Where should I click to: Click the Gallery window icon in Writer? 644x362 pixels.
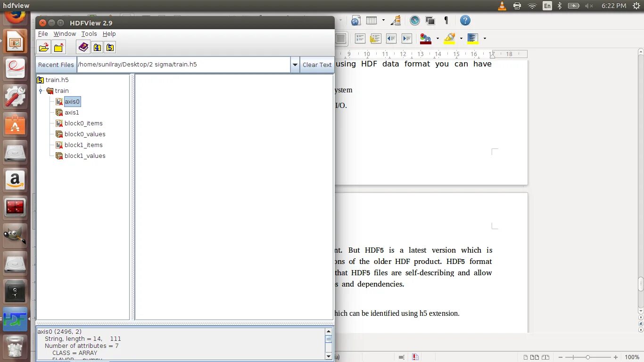[430, 20]
